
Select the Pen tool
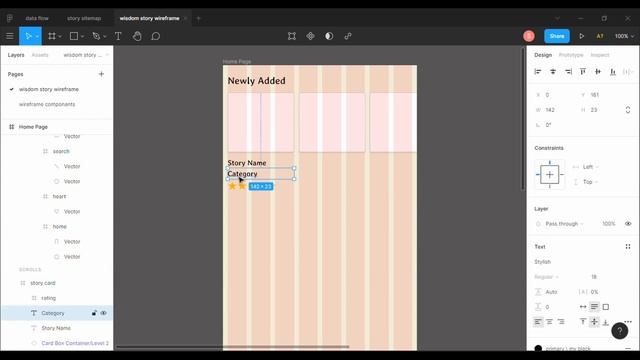click(96, 36)
